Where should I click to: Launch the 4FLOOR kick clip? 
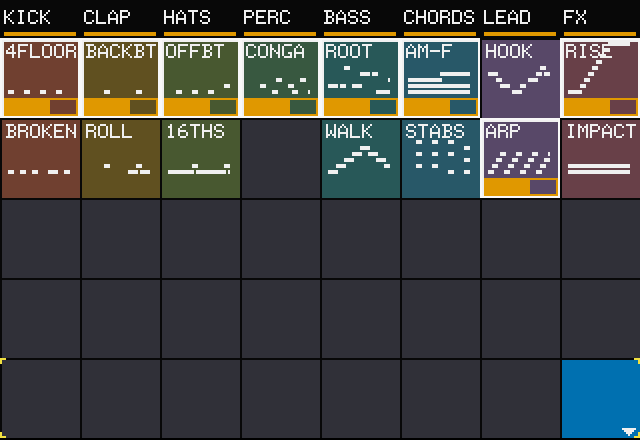[x=40, y=78]
